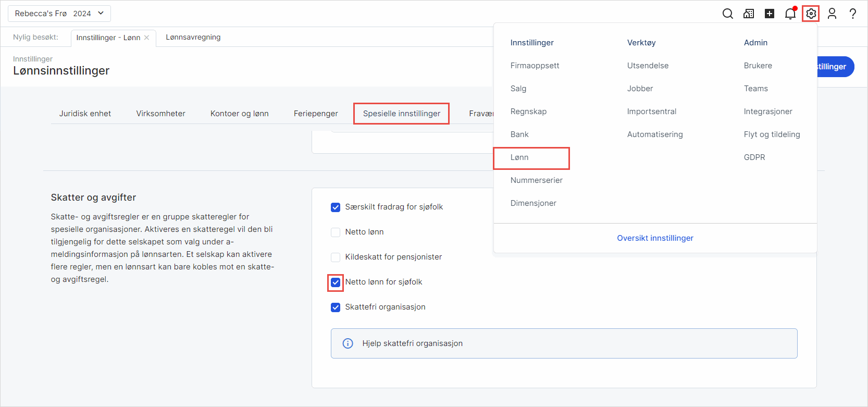Open the user profile icon
This screenshot has height=407, width=868.
832,14
